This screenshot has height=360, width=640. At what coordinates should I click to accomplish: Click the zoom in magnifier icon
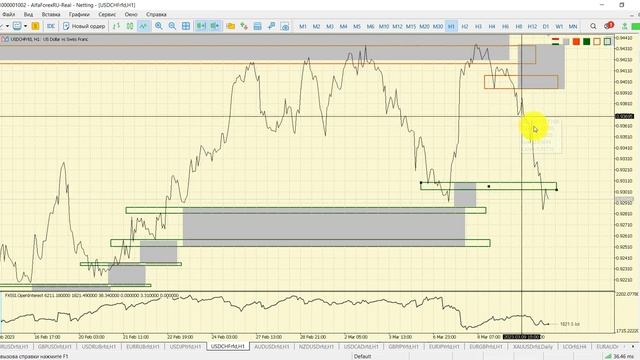159,26
